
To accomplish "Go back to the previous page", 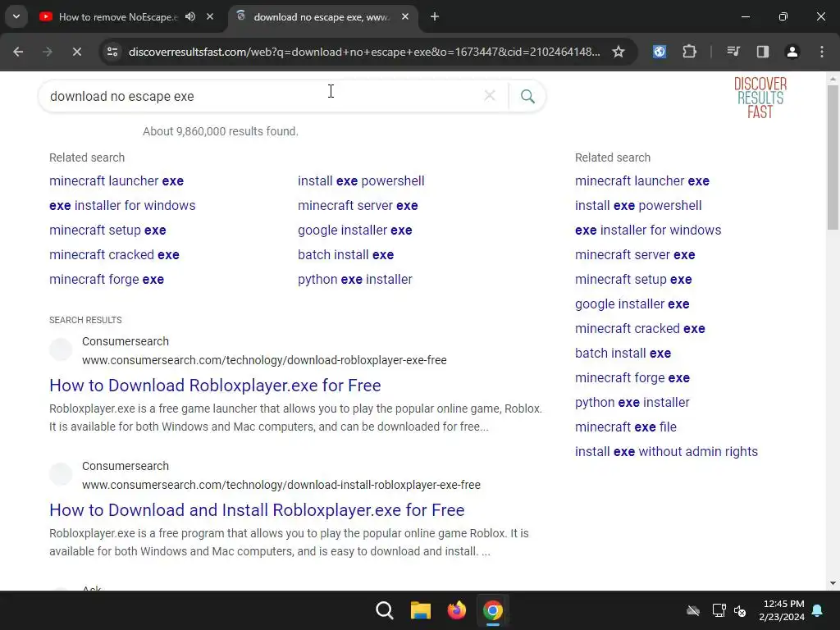I will coord(18,52).
